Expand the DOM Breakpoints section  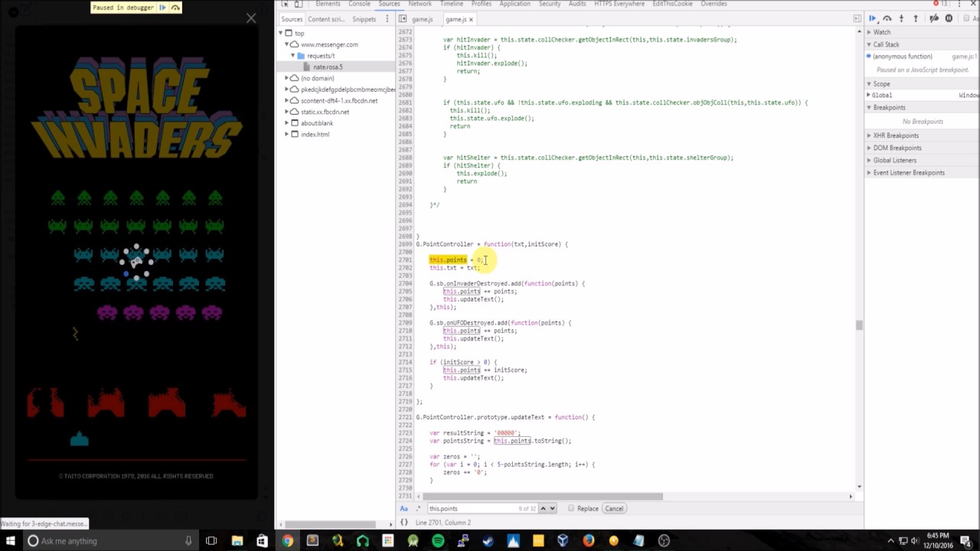coord(922,148)
